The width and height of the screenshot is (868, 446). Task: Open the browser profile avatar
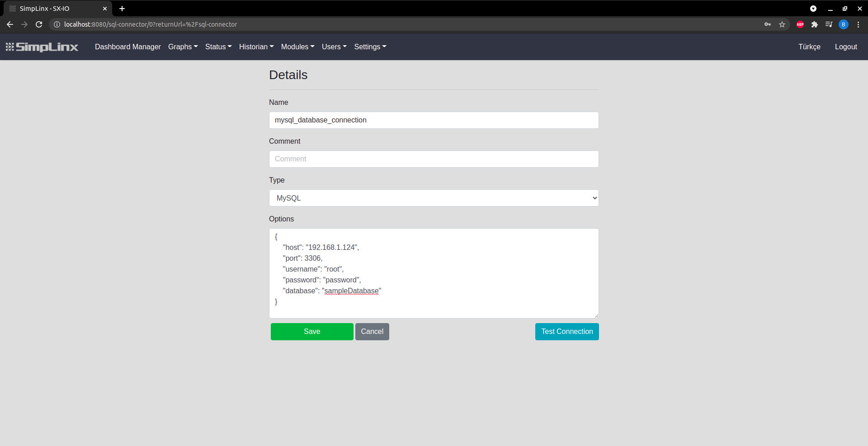(x=844, y=24)
